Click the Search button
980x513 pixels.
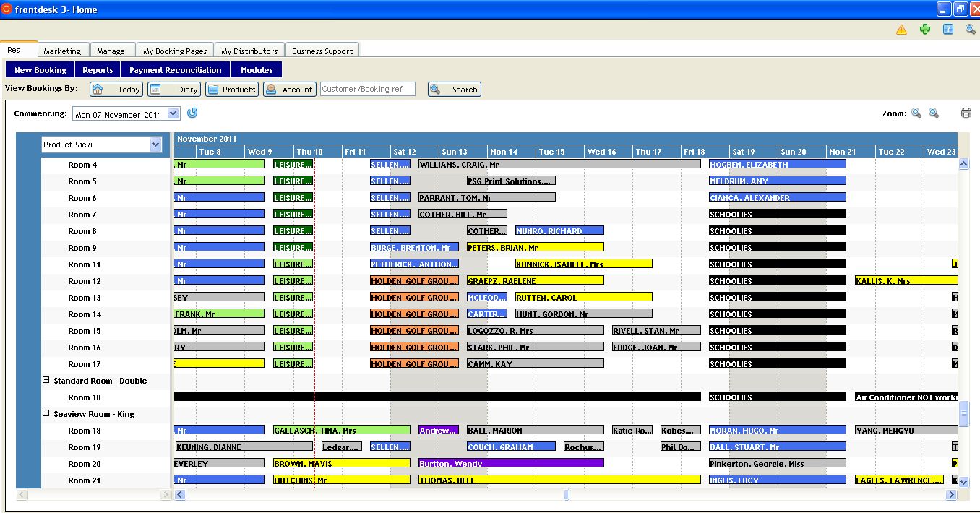[x=455, y=90]
